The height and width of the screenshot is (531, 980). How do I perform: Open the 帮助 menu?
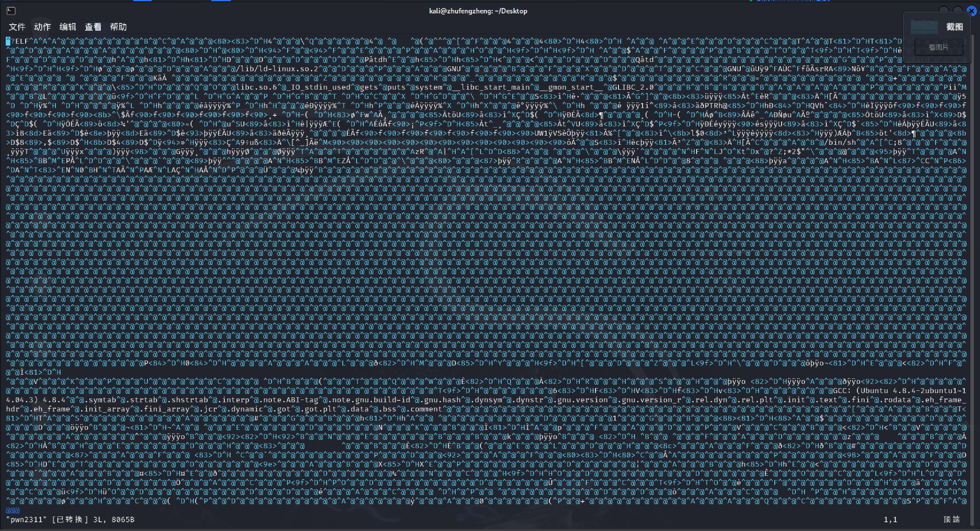118,27
